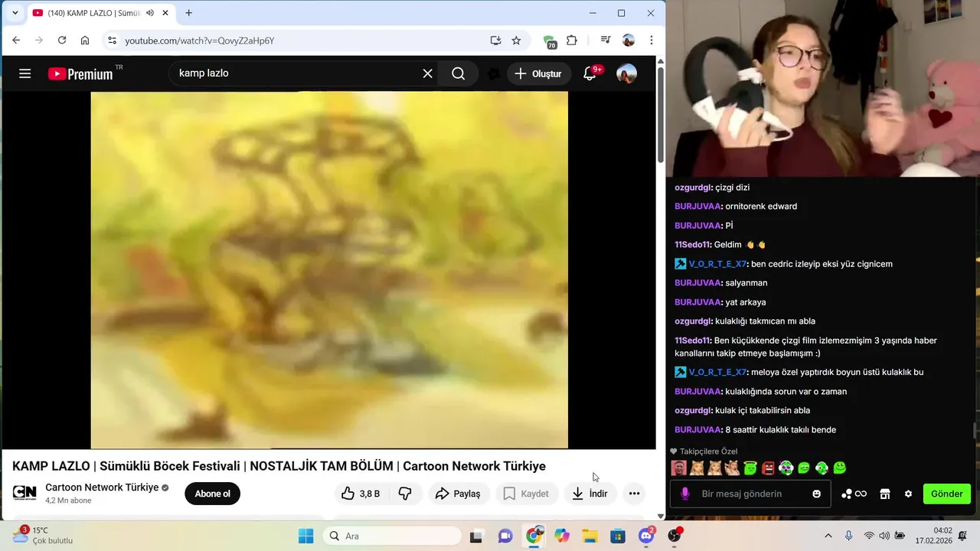Install app icon in address bar

click(x=495, y=41)
